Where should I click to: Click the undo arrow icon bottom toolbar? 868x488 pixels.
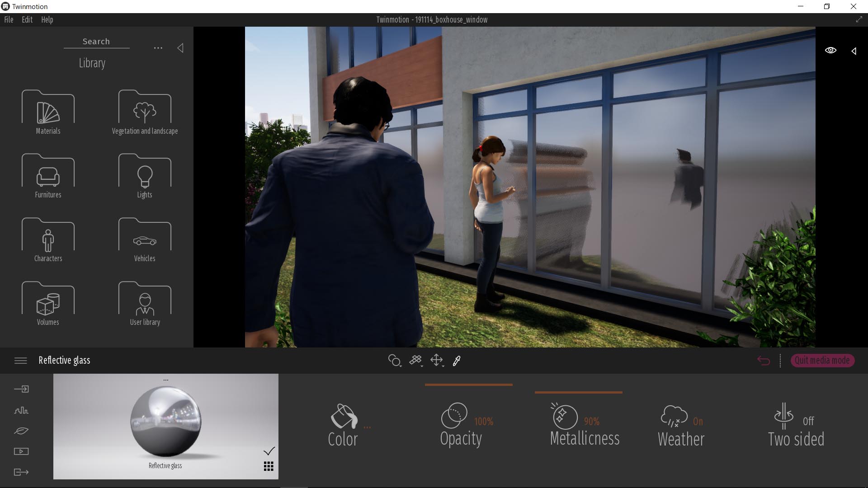pyautogui.click(x=764, y=360)
